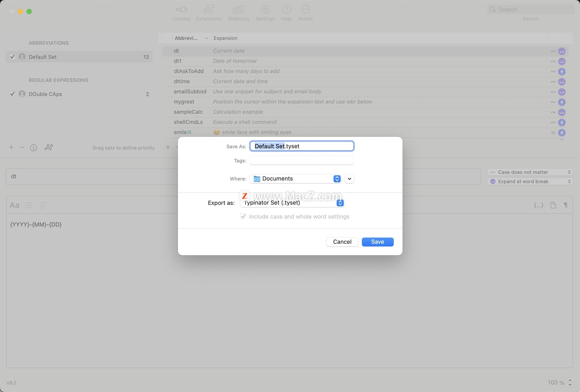Add a new abbreviation with plus icon

[x=168, y=147]
